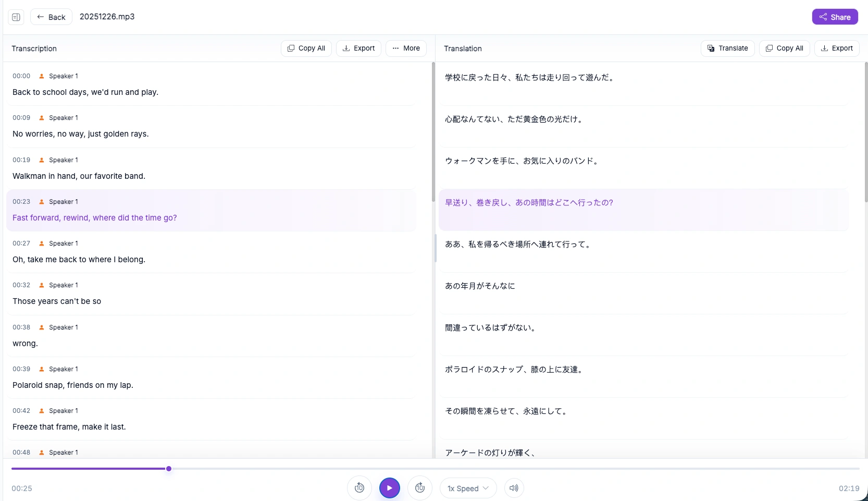Select line "Oh, take me back to where I belong."
This screenshot has height=501, width=868.
tap(79, 260)
